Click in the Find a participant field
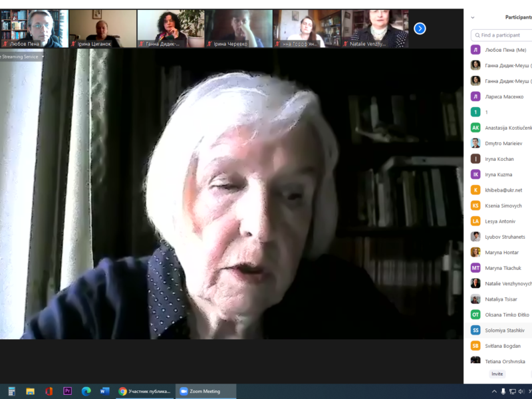532x399 pixels. coord(503,35)
